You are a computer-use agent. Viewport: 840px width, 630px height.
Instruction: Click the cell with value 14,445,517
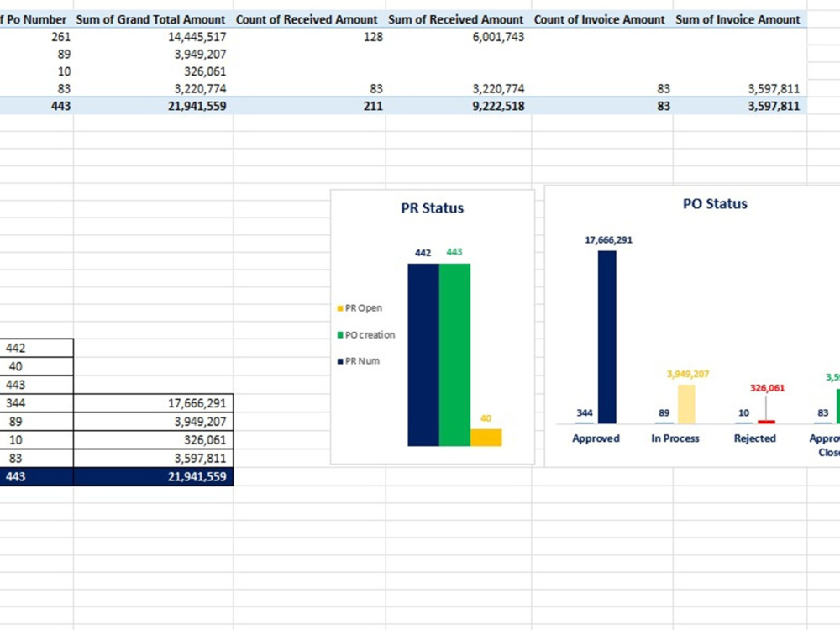[153, 37]
